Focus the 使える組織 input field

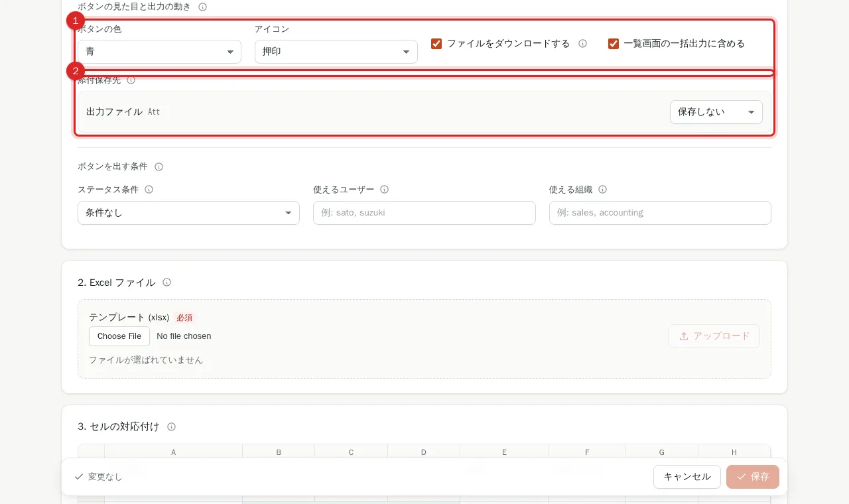point(660,213)
